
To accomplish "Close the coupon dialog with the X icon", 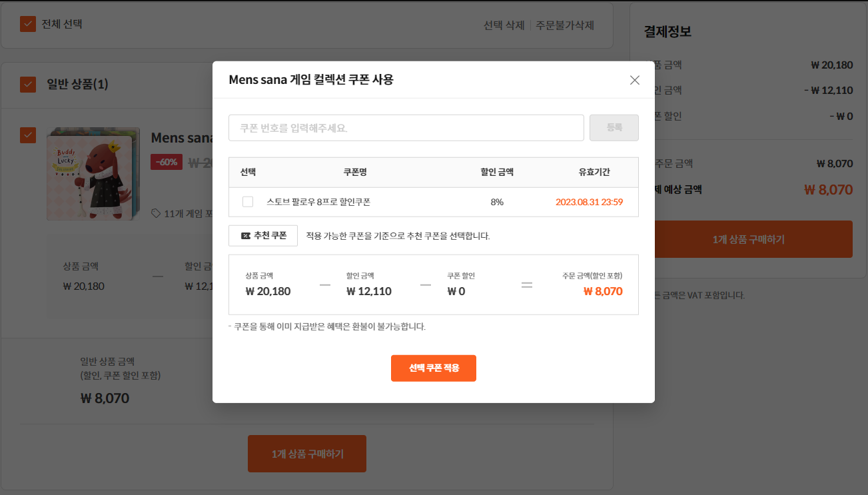I will coord(634,80).
